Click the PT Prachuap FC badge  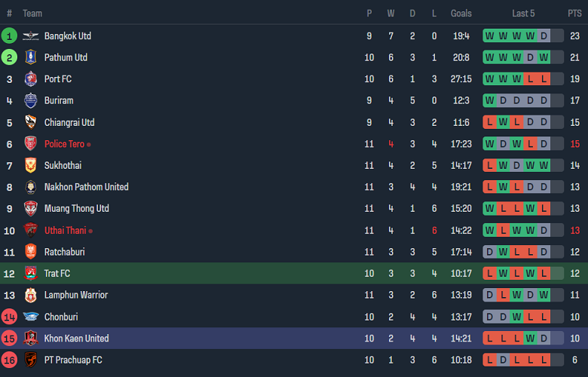coord(30,360)
